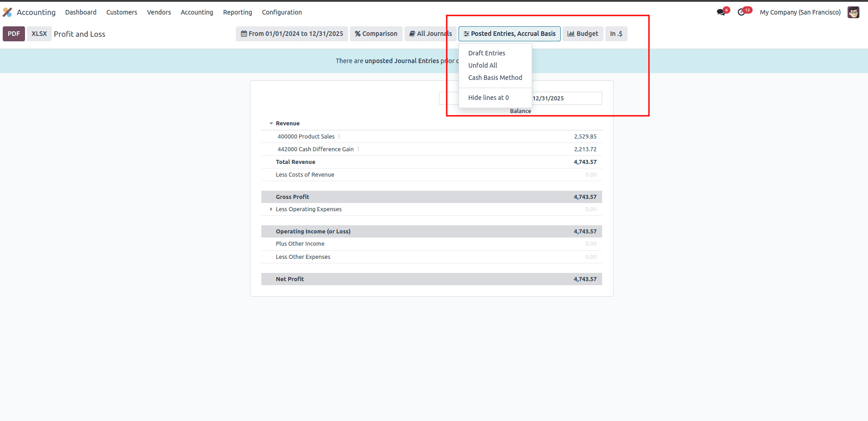Open the date range From 01/01/2024 filter
The height and width of the screenshot is (421, 868).
[292, 34]
